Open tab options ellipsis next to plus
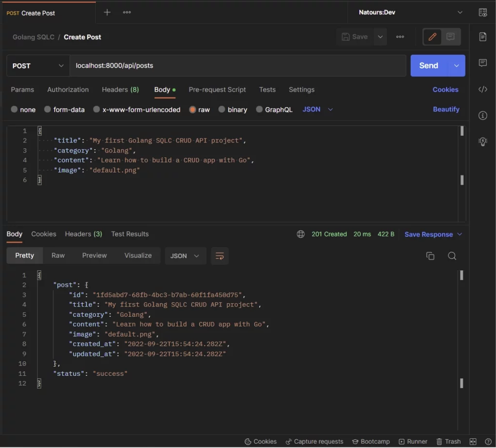Image resolution: width=496 pixels, height=448 pixels. pos(127,12)
